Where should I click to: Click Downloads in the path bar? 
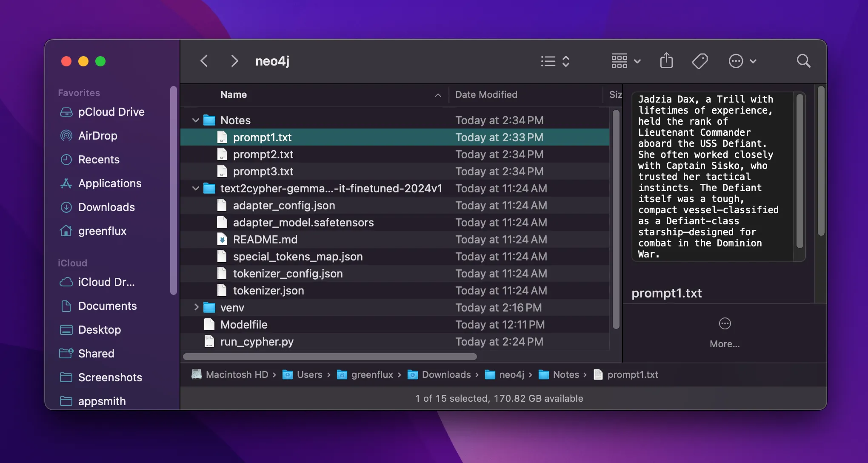pos(446,374)
